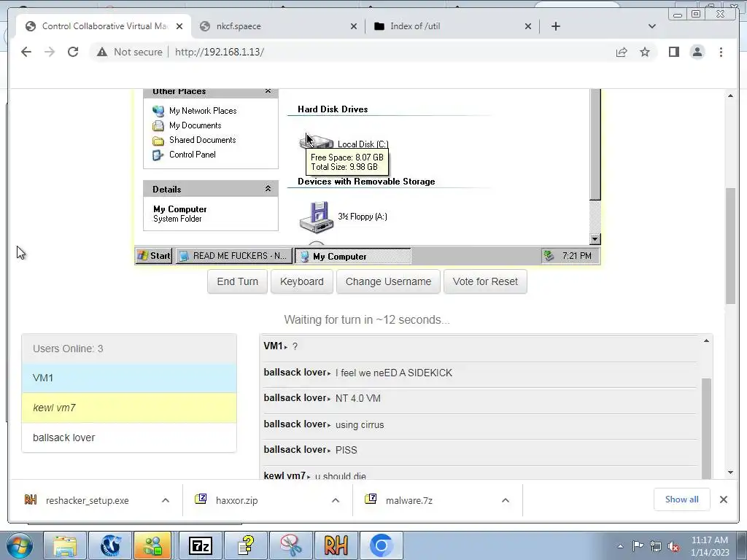Open Control Panel from Other Places
The height and width of the screenshot is (560, 747).
point(184,155)
